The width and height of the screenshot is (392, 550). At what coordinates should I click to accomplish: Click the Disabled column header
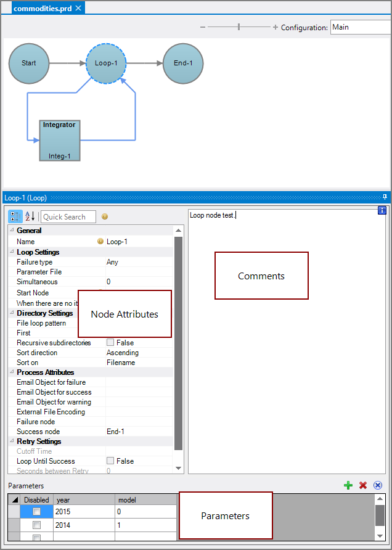pyautogui.click(x=36, y=500)
